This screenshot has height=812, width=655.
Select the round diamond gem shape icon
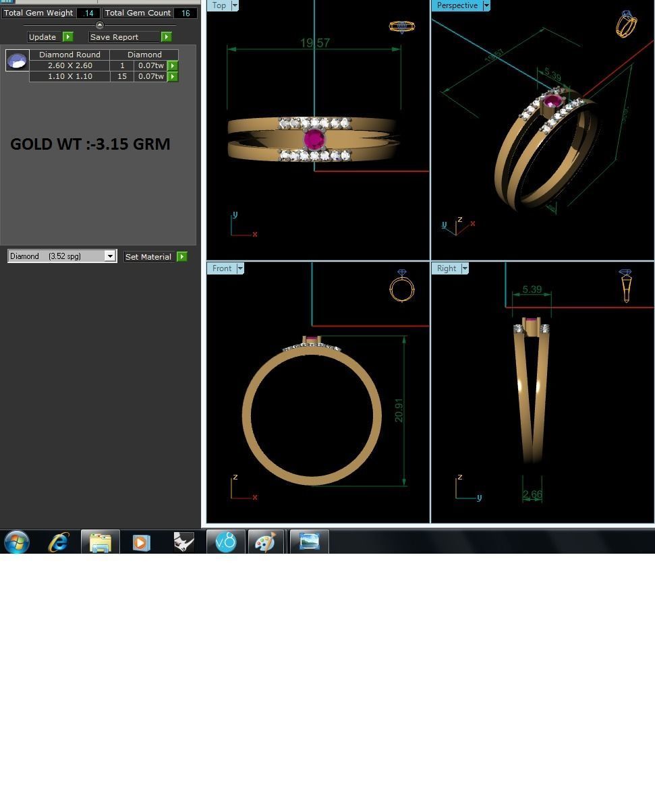click(x=17, y=61)
